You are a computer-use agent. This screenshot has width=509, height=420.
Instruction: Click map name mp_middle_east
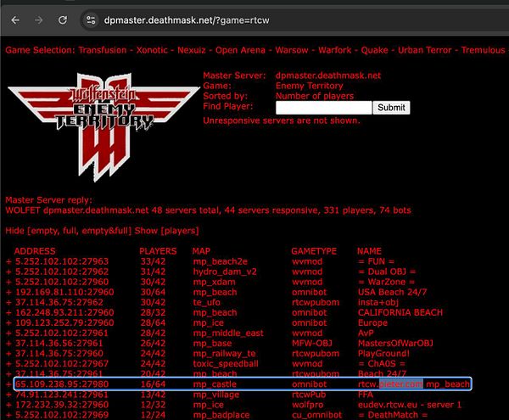[x=228, y=333]
